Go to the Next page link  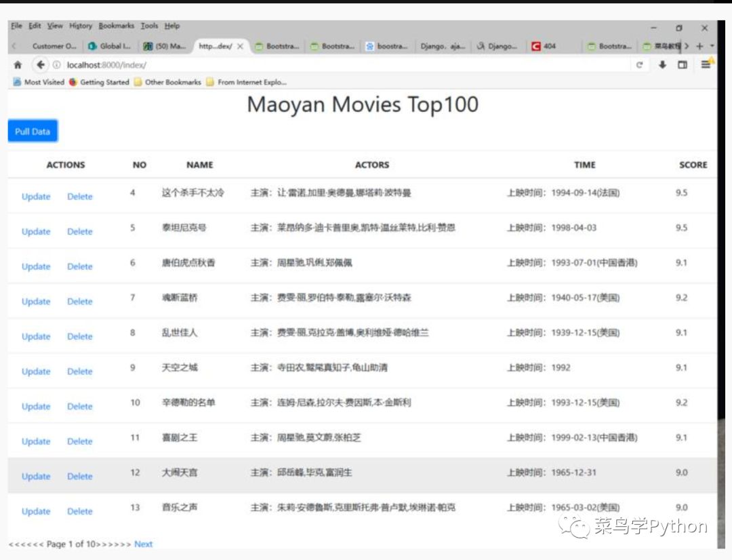click(x=143, y=544)
